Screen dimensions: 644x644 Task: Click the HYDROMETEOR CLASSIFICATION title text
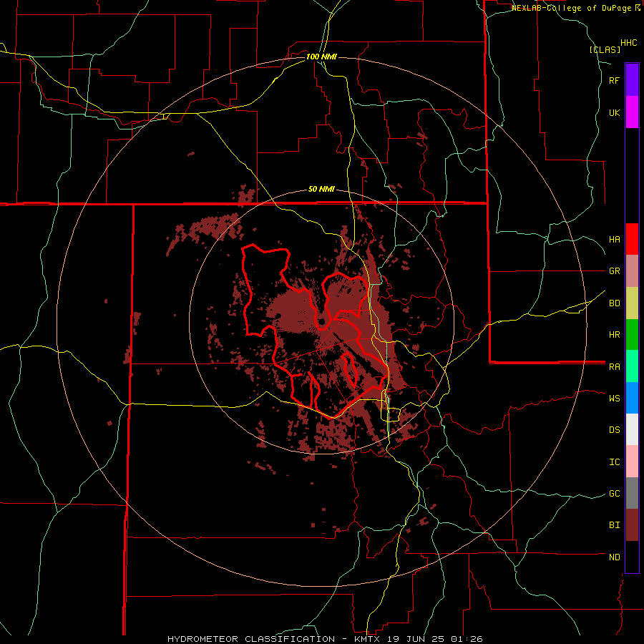251,639
